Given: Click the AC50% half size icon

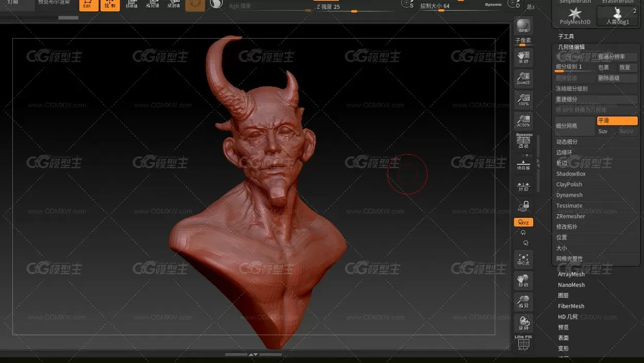Looking at the screenshot, I should click(x=523, y=121).
